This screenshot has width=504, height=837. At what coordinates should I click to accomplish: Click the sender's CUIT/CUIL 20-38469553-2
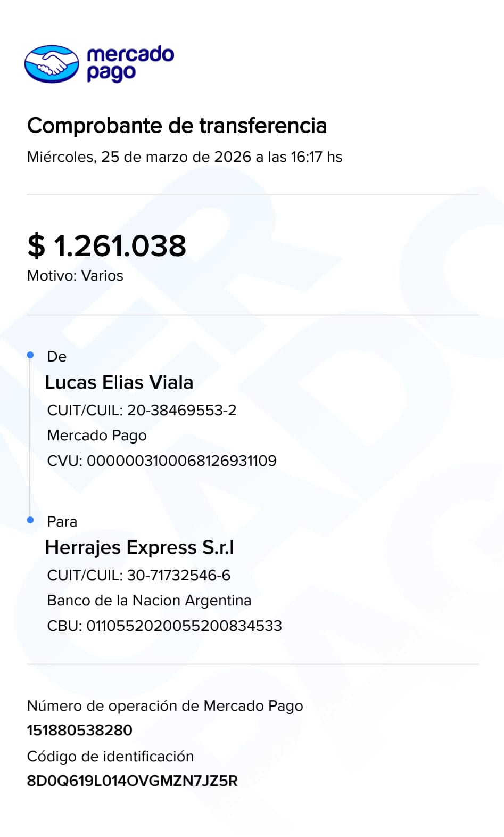coord(142,410)
